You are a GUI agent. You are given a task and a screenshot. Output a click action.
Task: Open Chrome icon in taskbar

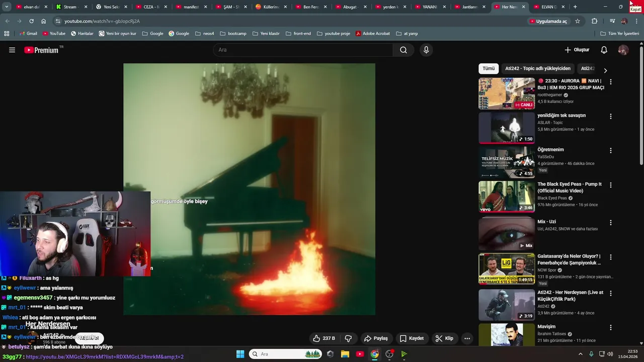[x=375, y=354]
